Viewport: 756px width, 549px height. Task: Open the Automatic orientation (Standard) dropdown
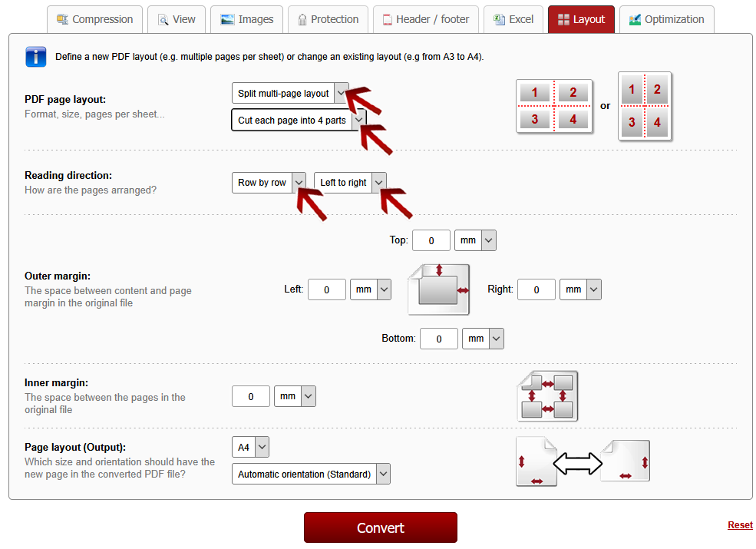[x=311, y=475]
